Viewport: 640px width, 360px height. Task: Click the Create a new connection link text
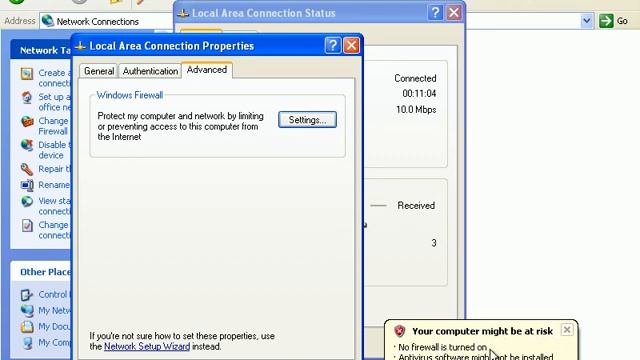(x=54, y=78)
